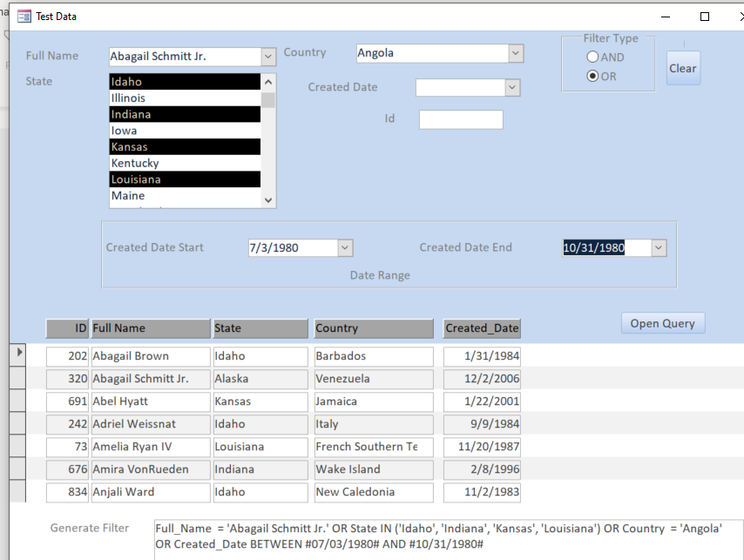This screenshot has width=744, height=560.
Task: Click the ID column header
Action: (x=67, y=328)
